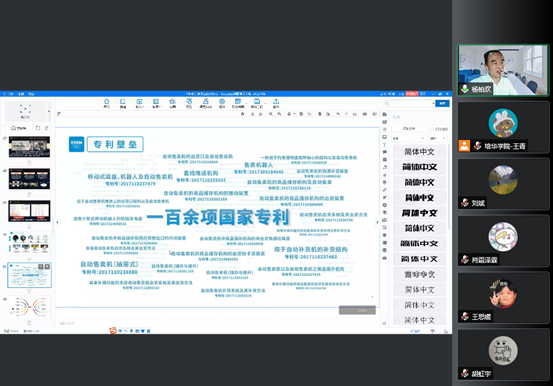The height and width of the screenshot is (386, 553).
Task: Toggle the checkbox above the font list
Action: click(x=433, y=129)
